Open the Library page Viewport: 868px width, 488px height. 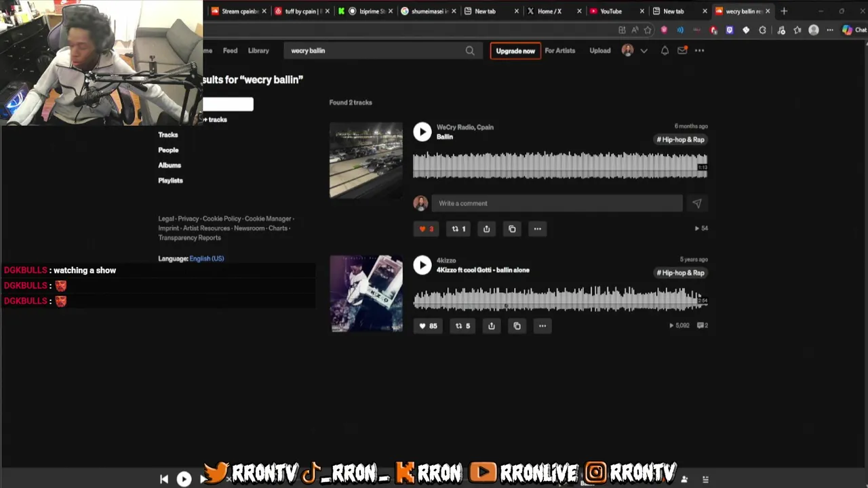258,51
